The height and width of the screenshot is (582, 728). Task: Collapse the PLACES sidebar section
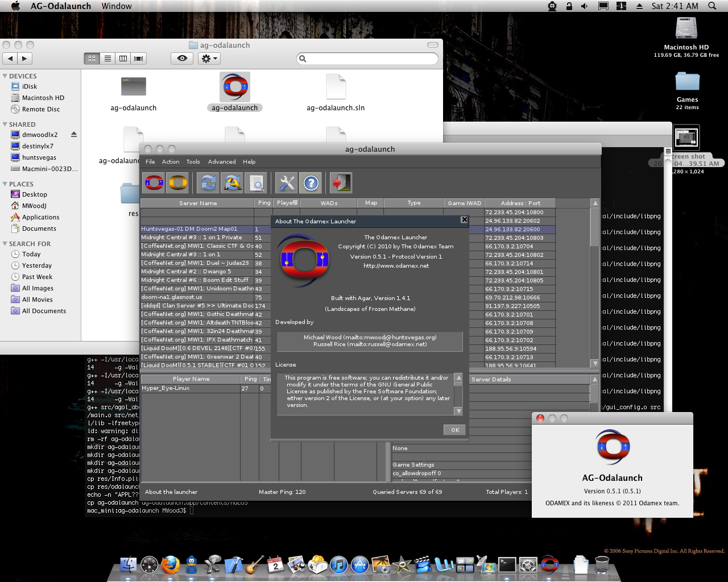(5, 184)
